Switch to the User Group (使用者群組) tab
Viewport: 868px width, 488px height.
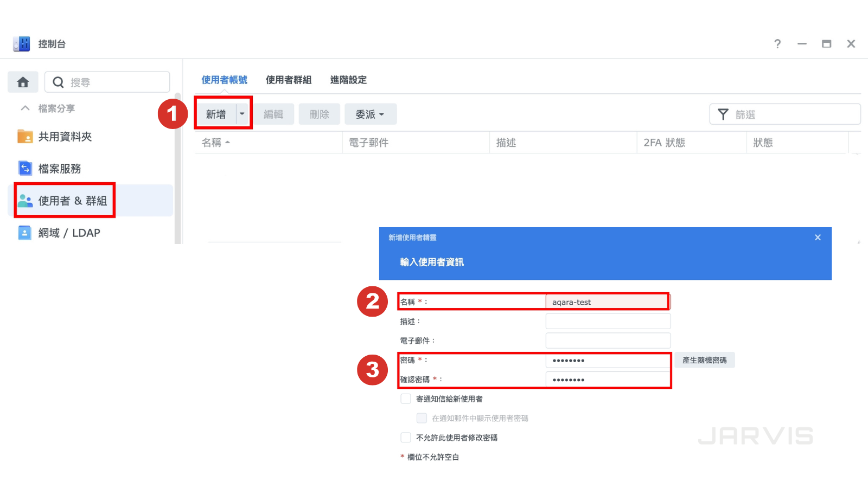click(x=288, y=80)
